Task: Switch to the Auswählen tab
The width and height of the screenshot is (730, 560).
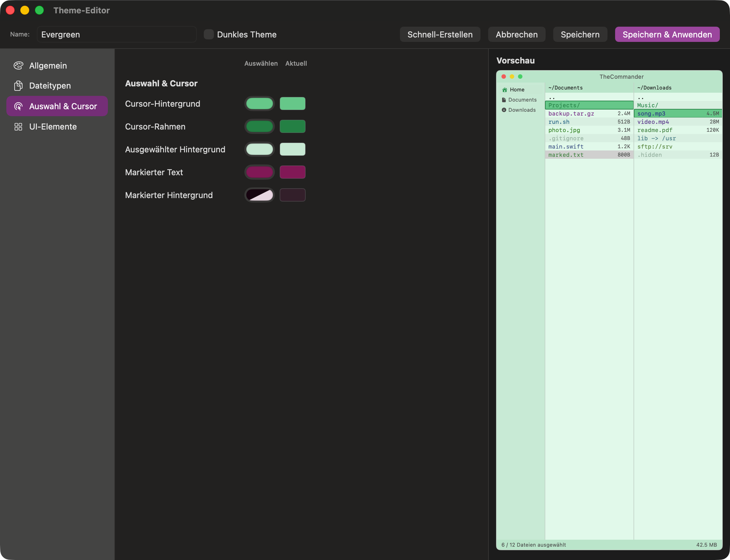Action: point(261,63)
